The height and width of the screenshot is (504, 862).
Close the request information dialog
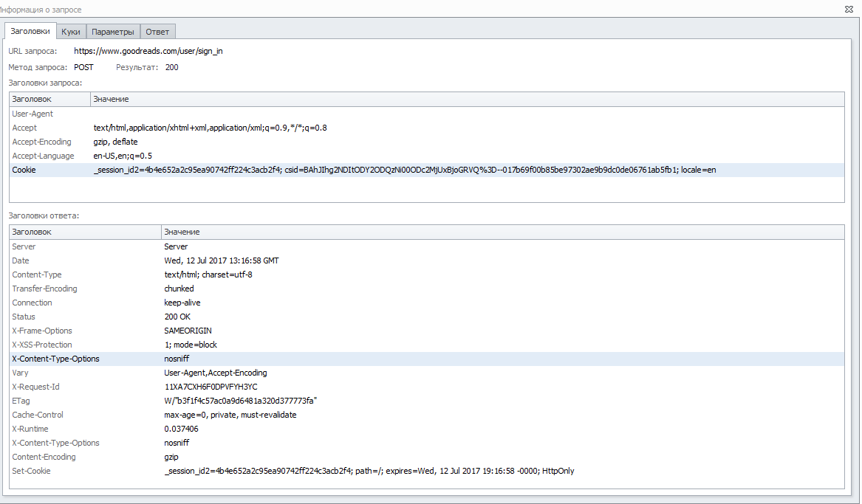click(x=849, y=10)
